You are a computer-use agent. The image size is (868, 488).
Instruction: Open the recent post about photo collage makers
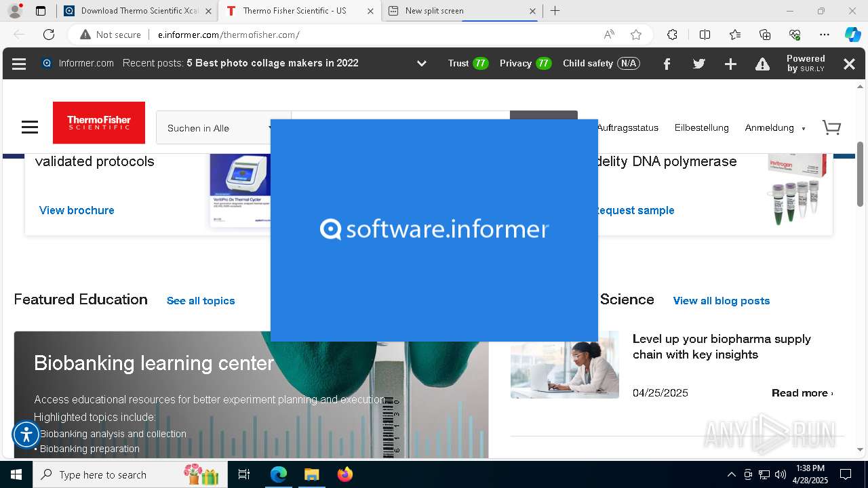point(273,63)
